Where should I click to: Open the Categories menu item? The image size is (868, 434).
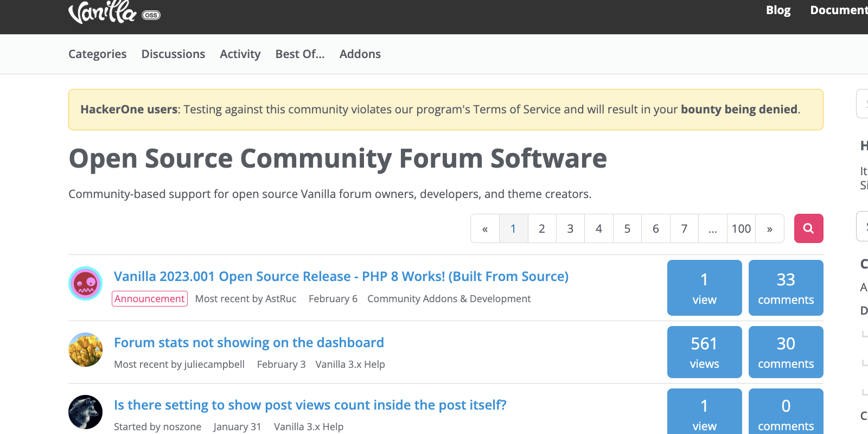[97, 54]
